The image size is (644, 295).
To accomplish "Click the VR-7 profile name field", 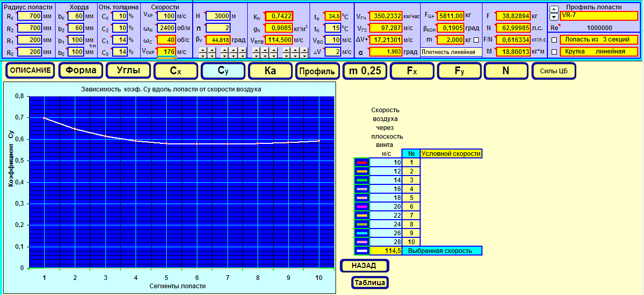I will pyautogui.click(x=599, y=16).
